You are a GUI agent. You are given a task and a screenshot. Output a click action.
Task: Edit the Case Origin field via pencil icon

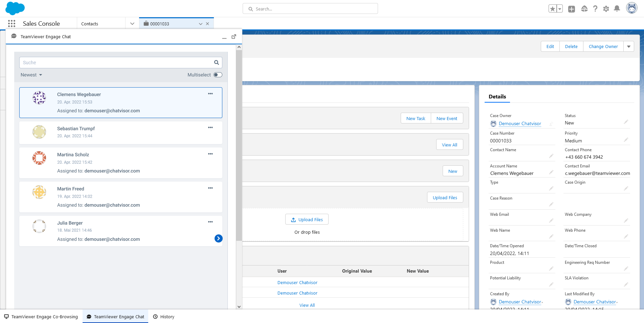pyautogui.click(x=626, y=188)
